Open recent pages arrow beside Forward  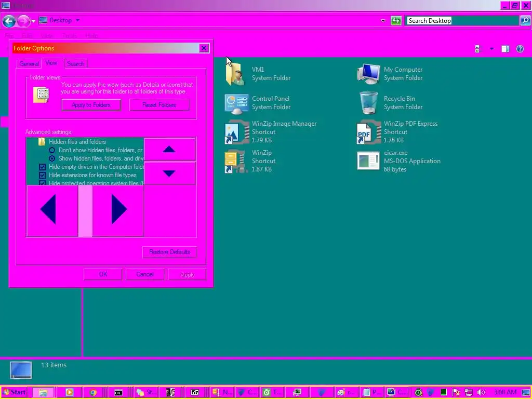[33, 21]
